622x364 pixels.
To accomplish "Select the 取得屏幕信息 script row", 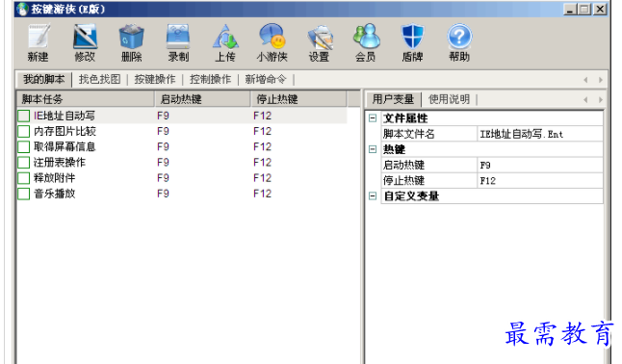I will (182, 147).
